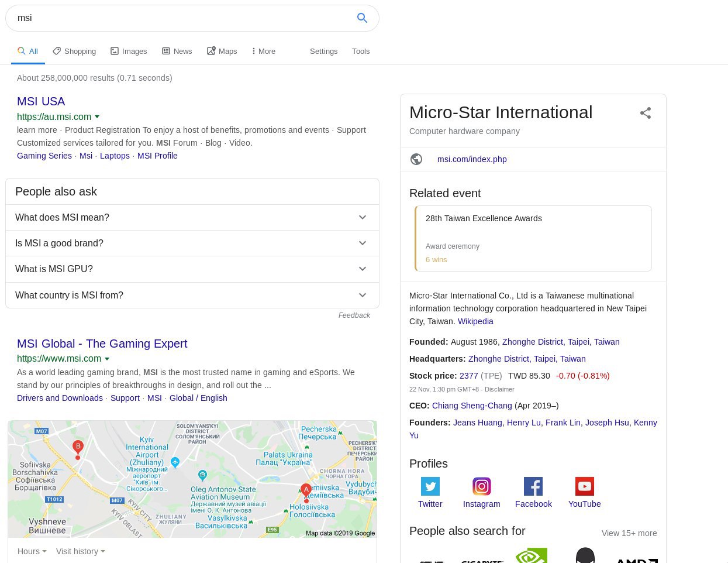Open msi.com/index.php website link
This screenshot has height=563, width=728.
tap(472, 159)
